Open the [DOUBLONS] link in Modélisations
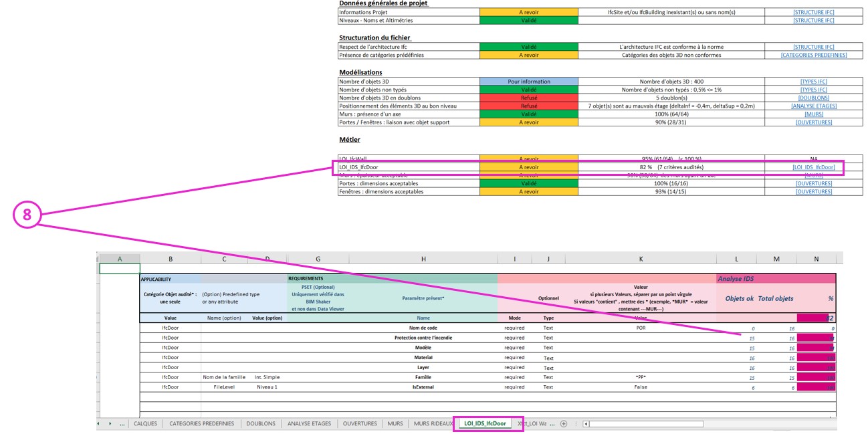 tap(813, 98)
